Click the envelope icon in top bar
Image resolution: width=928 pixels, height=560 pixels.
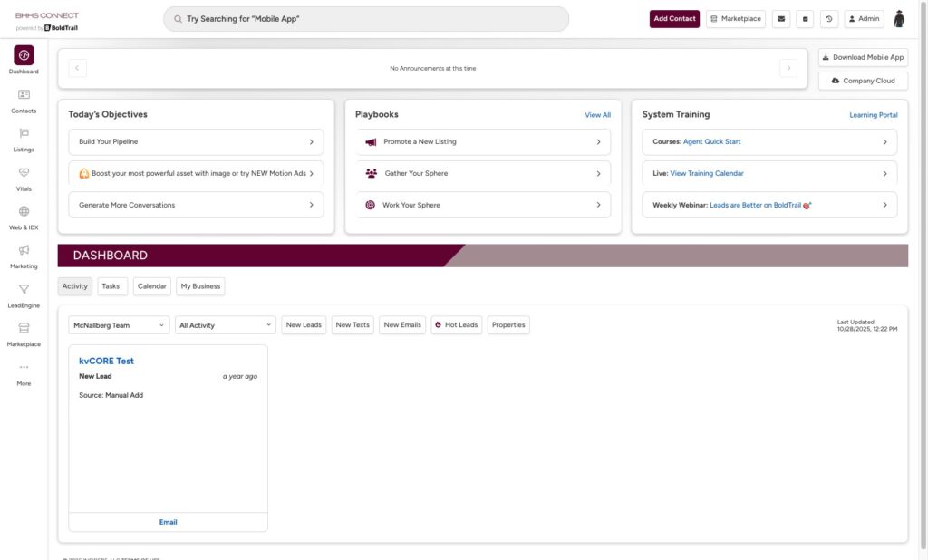click(x=780, y=19)
